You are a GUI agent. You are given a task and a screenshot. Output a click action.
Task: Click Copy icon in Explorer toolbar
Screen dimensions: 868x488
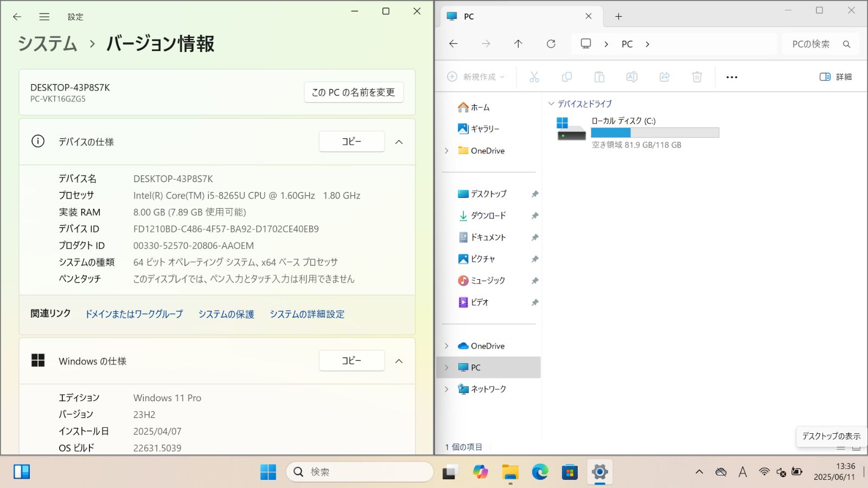(567, 77)
